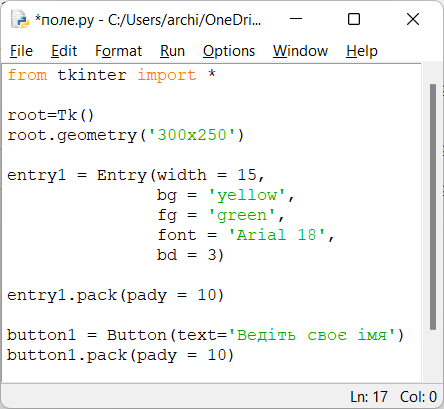Open the Help menu
This screenshot has width=444, height=409.
pyautogui.click(x=362, y=51)
